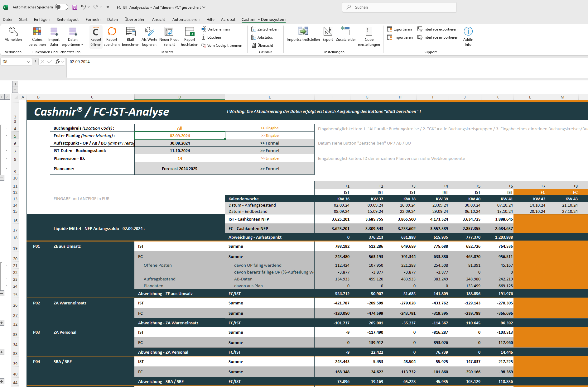Run Blatt berechnen
588x387 pixels.
click(131, 36)
